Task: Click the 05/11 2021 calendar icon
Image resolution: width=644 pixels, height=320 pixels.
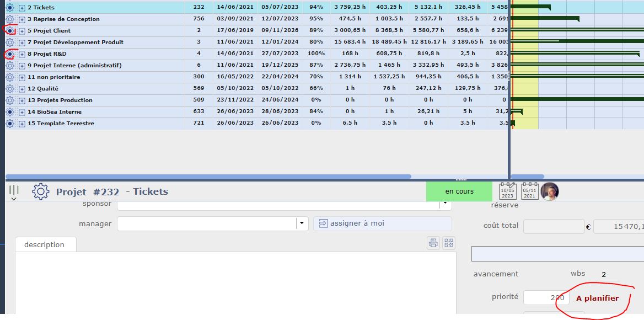Action: point(529,191)
